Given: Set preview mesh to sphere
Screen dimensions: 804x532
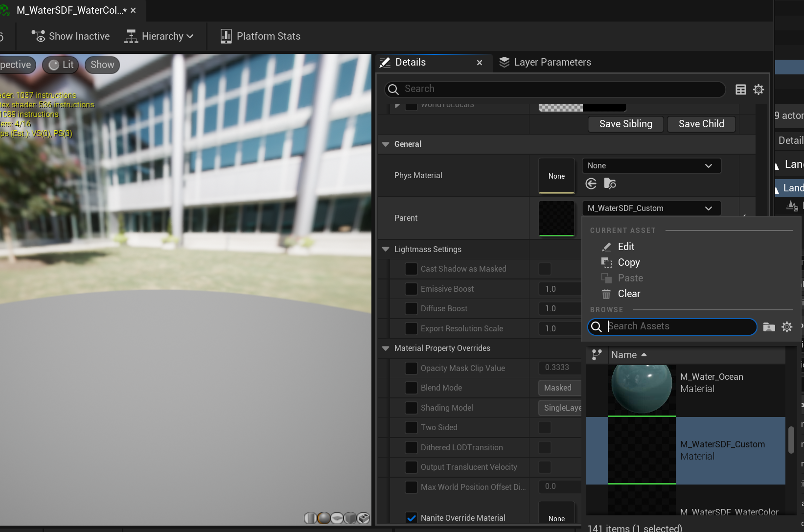Looking at the screenshot, I should [x=323, y=518].
